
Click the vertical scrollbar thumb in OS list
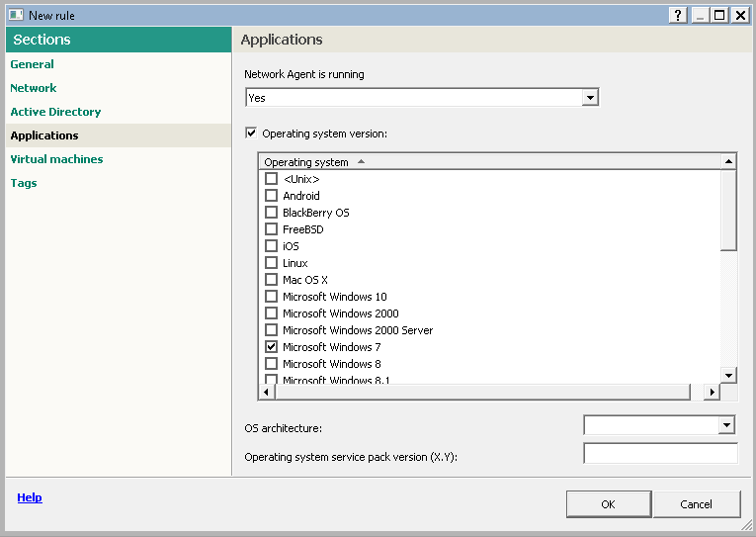tap(728, 210)
